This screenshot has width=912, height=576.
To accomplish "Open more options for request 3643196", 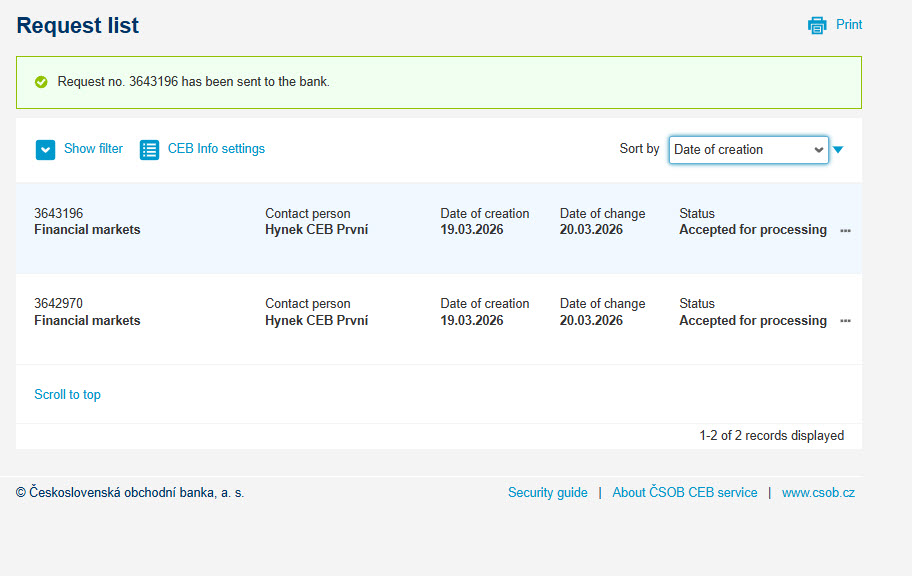I will [846, 230].
